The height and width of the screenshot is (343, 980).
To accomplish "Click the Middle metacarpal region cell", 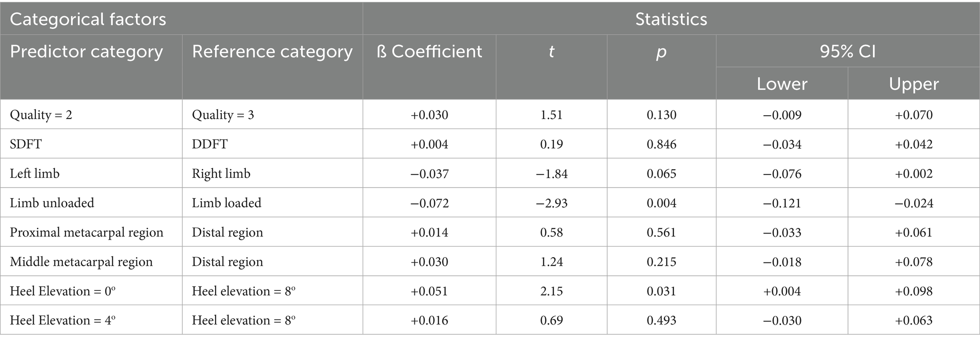I will [81, 262].
